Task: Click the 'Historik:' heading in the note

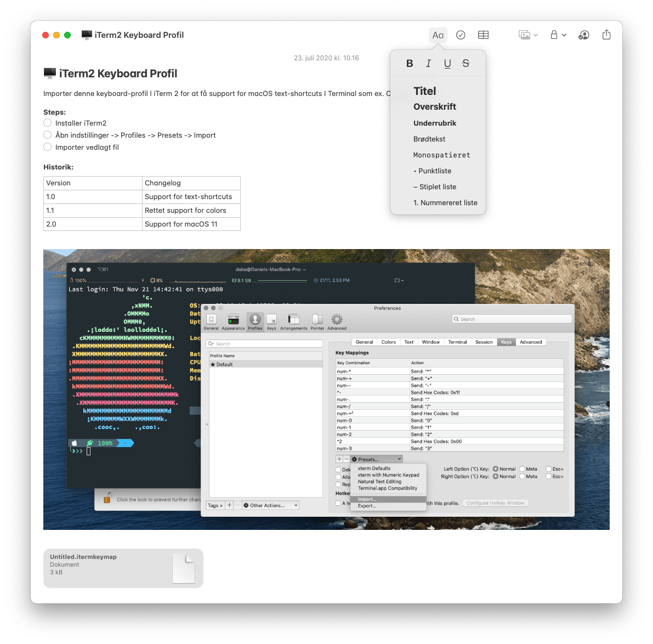Action: pyautogui.click(x=58, y=167)
